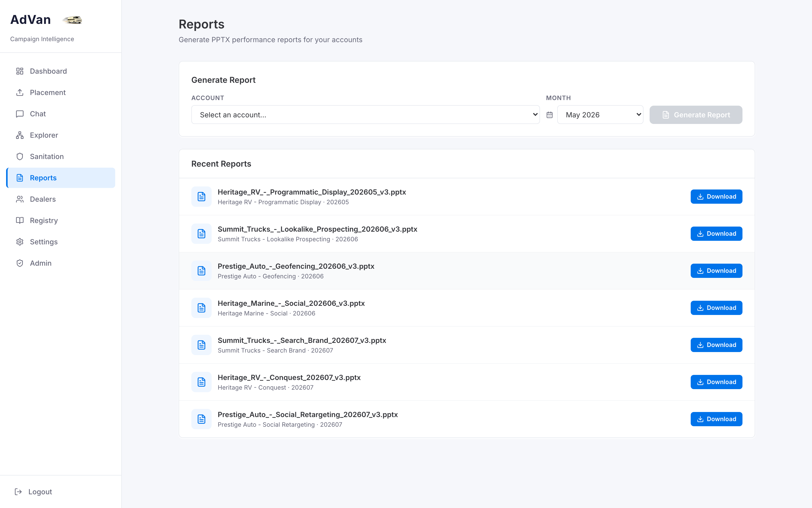Select the Reports sidebar item
The image size is (812, 508).
pyautogui.click(x=61, y=178)
